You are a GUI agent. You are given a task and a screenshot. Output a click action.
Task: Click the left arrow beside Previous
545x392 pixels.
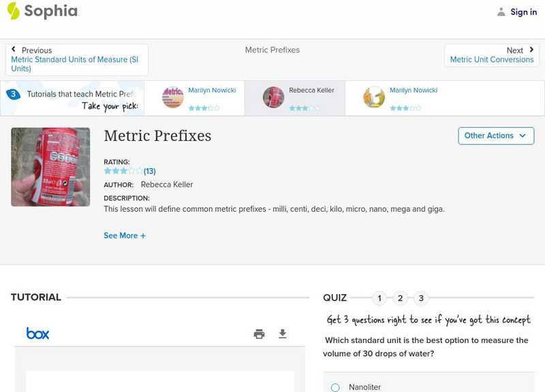click(x=14, y=50)
